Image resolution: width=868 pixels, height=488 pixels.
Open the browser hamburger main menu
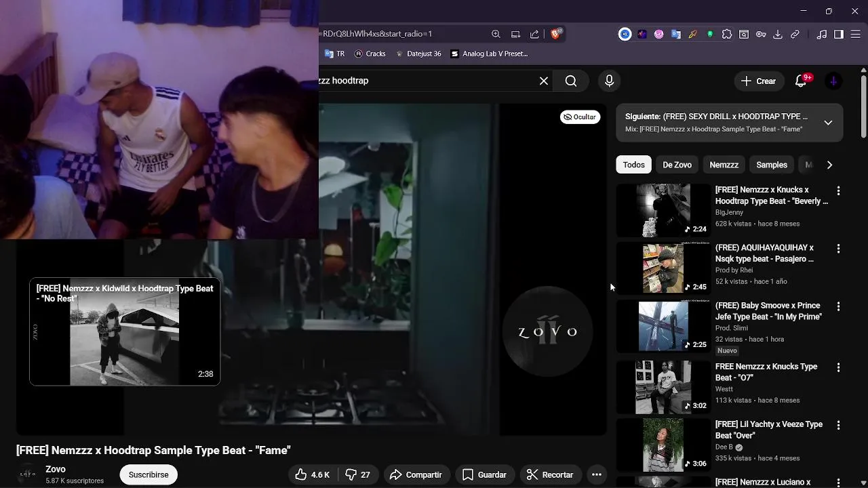tap(856, 34)
